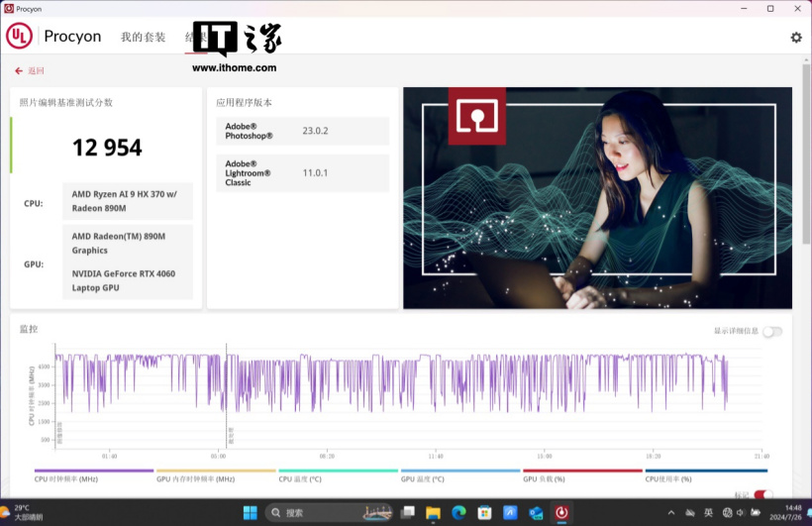
Task: Open the weather widget showing 29°C
Action: pyautogui.click(x=25, y=512)
